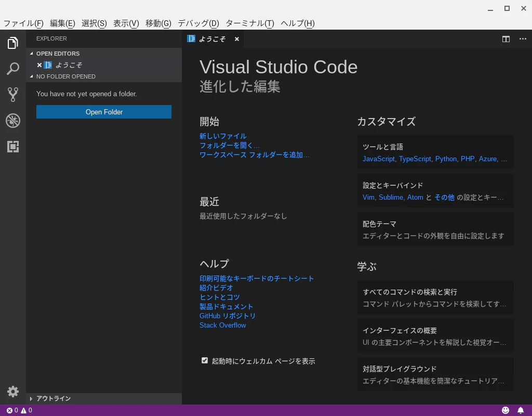
Task: Click the Sublime keybinding link
Action: pyautogui.click(x=391, y=197)
